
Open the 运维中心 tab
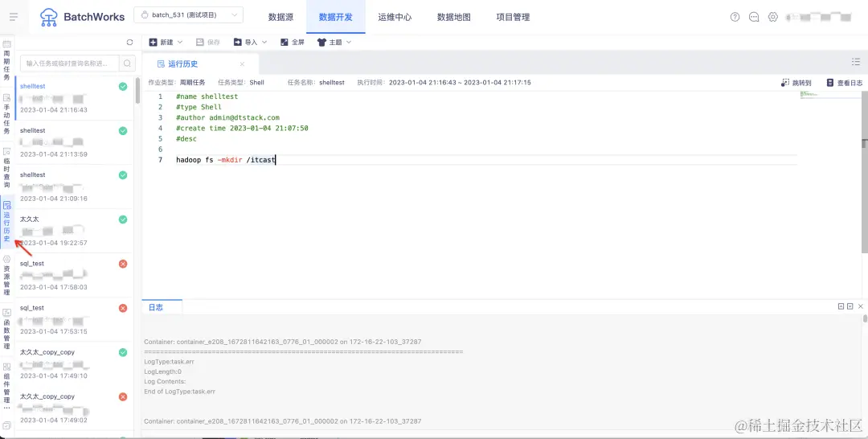click(395, 17)
